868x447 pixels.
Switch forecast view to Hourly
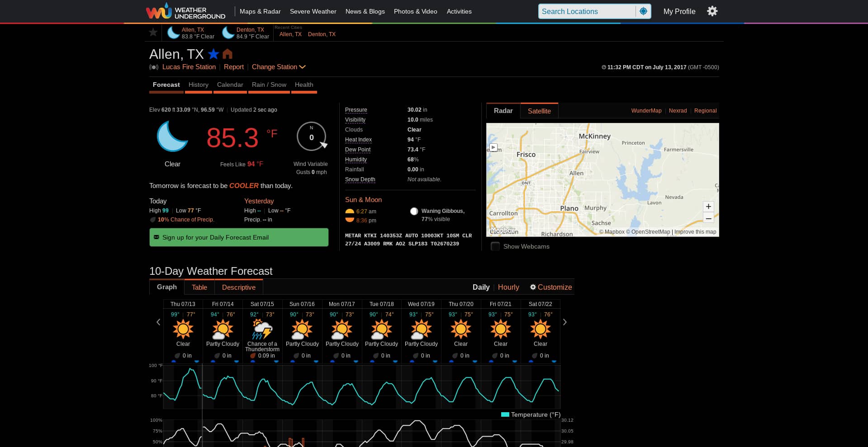508,287
